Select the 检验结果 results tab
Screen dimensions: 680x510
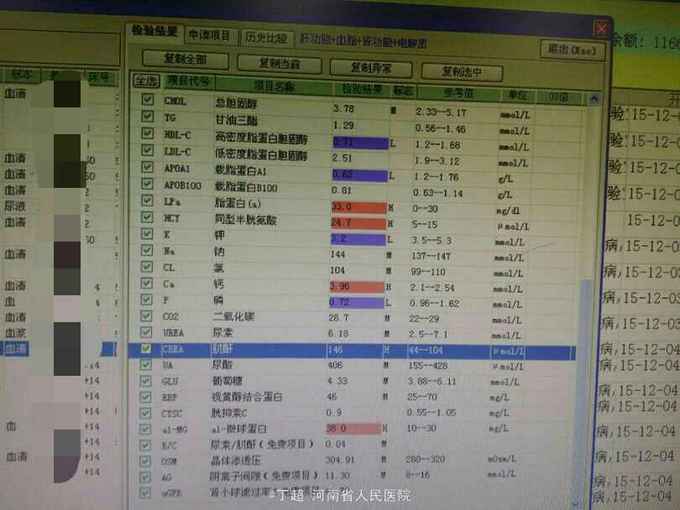pyautogui.click(x=155, y=33)
